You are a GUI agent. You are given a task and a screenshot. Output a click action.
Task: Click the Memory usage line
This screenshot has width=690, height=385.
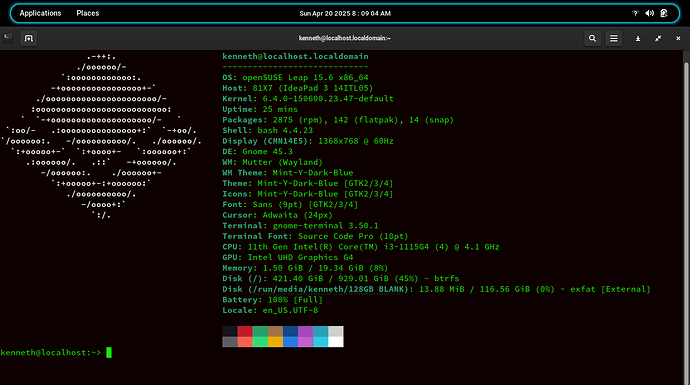tap(305, 268)
